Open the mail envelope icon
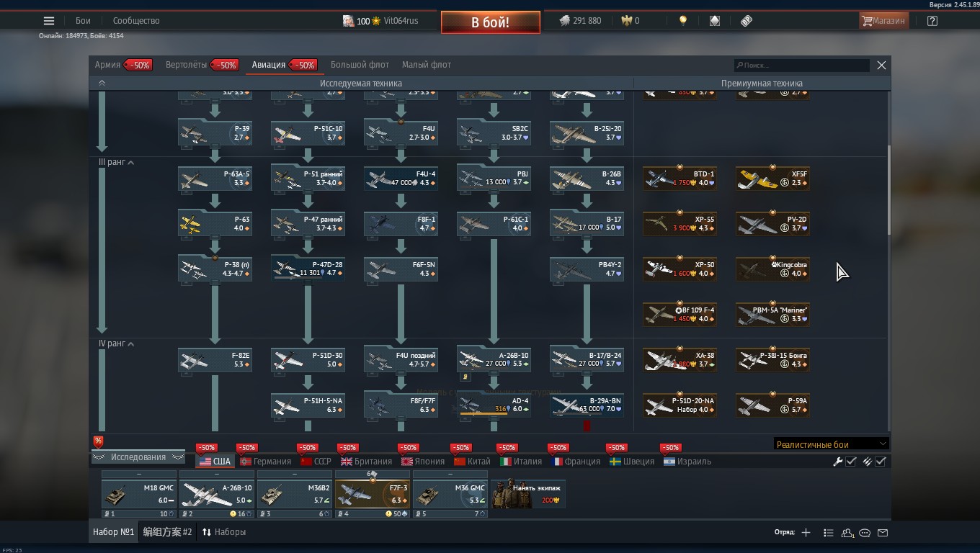The image size is (980, 553). point(883,533)
